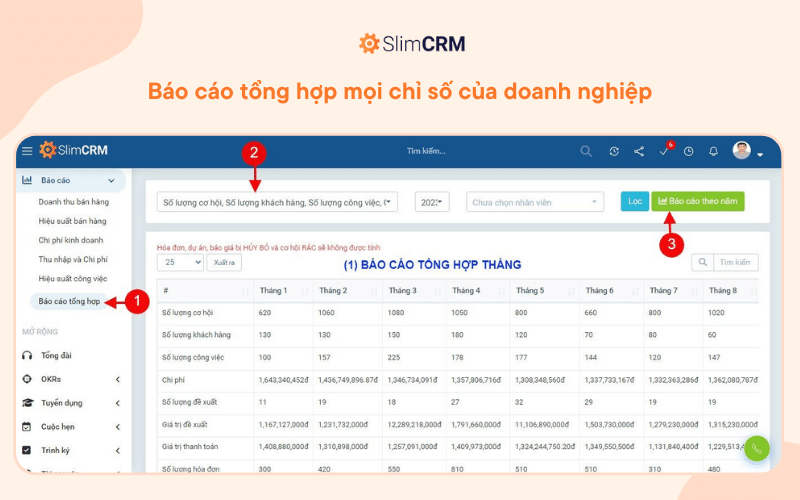
Task: Sort the Tháng 7 column
Action: click(673, 291)
